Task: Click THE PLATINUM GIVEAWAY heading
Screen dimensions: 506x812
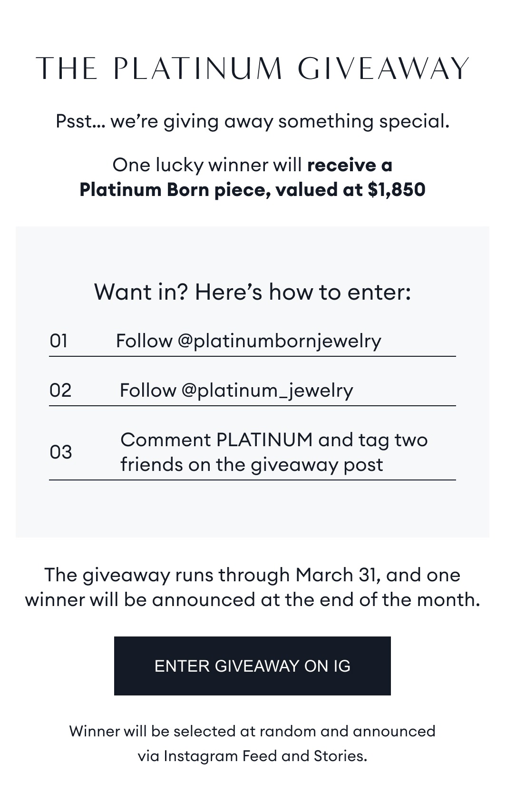Action: pos(252,68)
